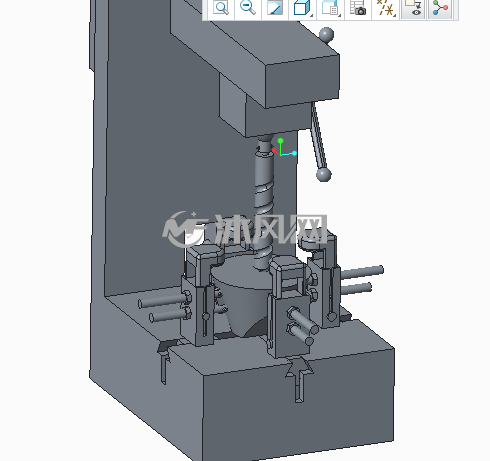490x461 pixels.
Task: Click the Zoom Out magnifier icon
Action: click(248, 7)
